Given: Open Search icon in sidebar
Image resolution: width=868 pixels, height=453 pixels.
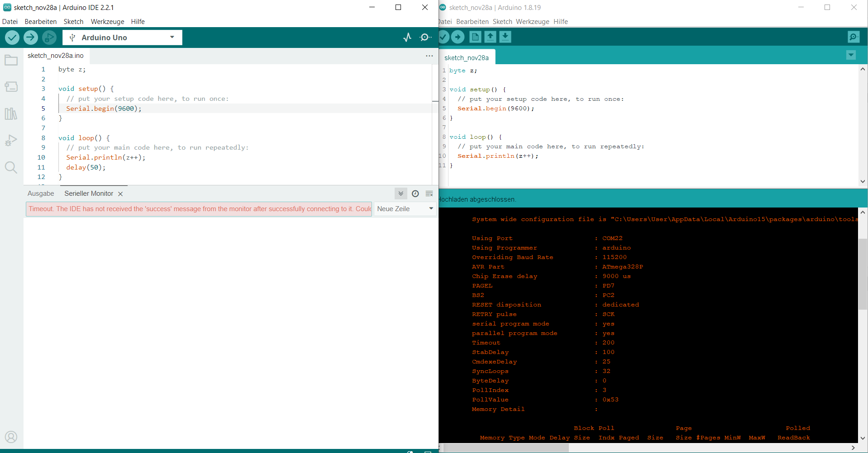Looking at the screenshot, I should point(11,168).
